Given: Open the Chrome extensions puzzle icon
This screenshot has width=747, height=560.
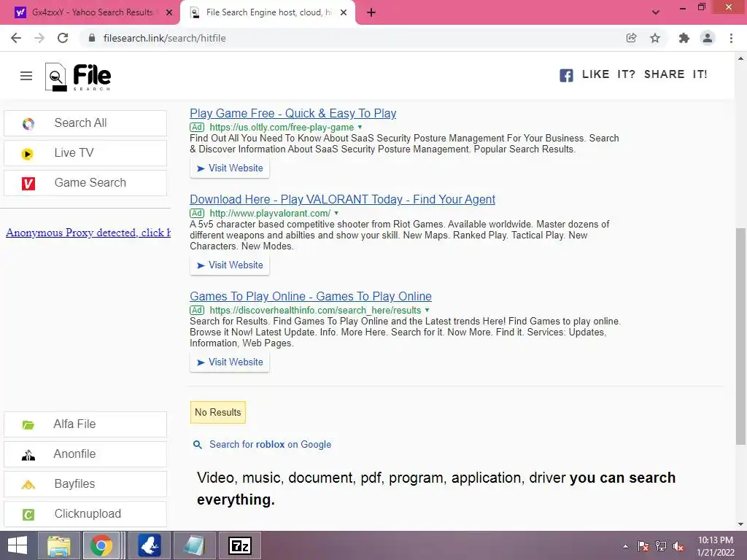Looking at the screenshot, I should pyautogui.click(x=684, y=38).
